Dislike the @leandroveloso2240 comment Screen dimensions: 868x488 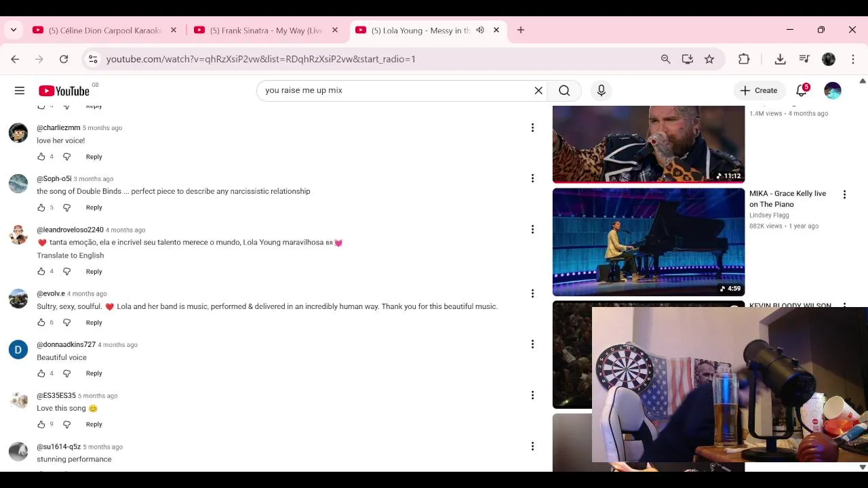tap(66, 271)
